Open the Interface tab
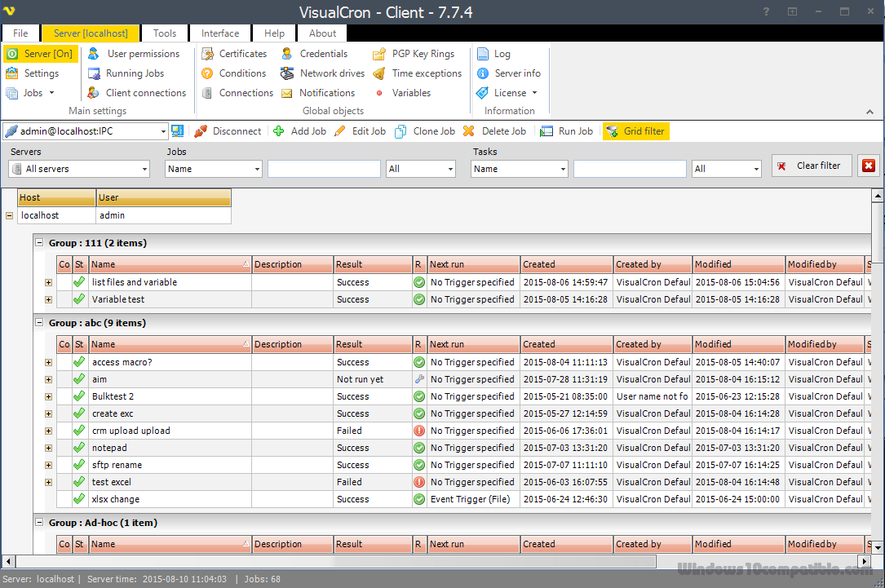Screen dimensions: 885x588 (x=220, y=33)
